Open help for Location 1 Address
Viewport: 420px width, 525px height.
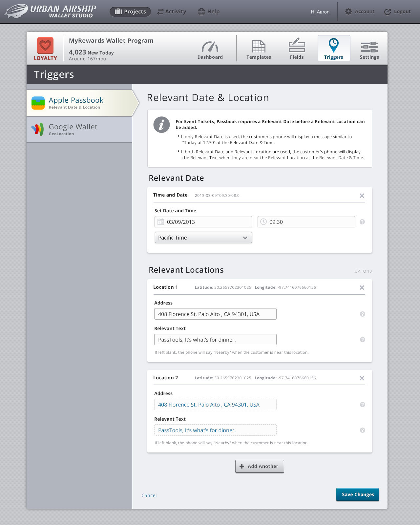pos(363,314)
